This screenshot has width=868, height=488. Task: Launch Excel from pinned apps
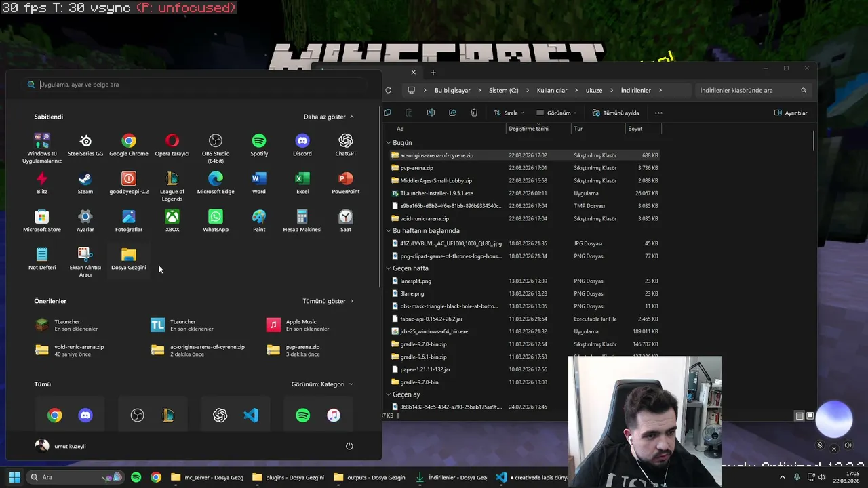302,183
